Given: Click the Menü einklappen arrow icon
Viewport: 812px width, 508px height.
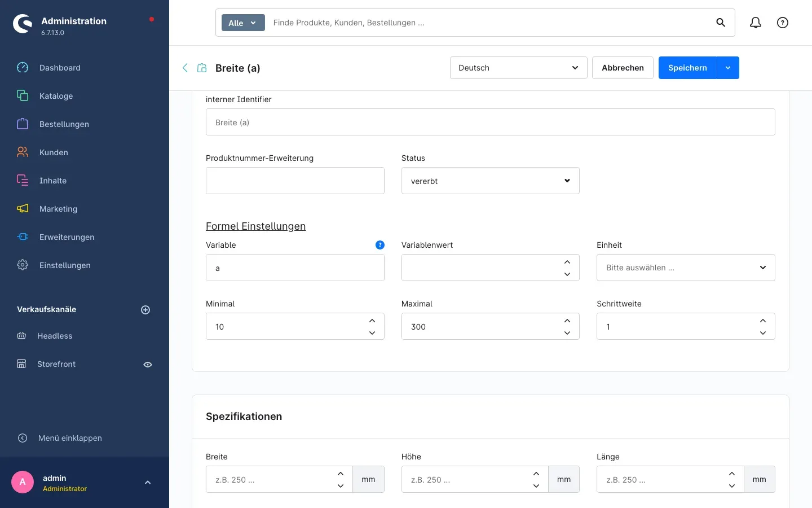Looking at the screenshot, I should tap(23, 438).
